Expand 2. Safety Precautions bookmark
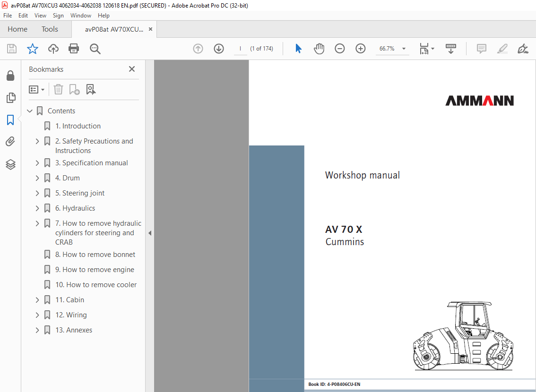Screen dimensions: 536x392 pos(37,141)
